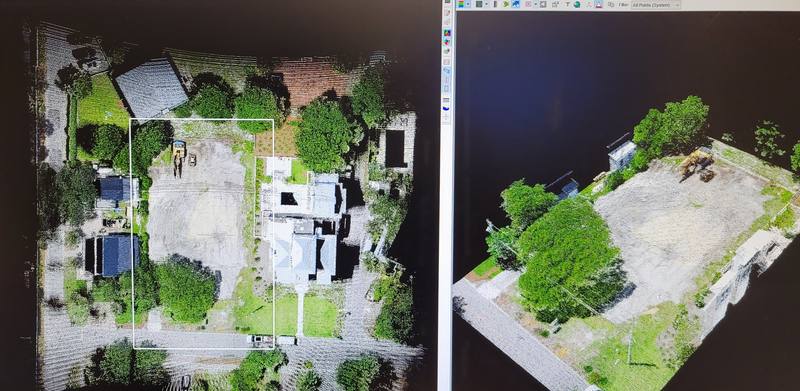The width and height of the screenshot is (800, 391).
Task: Select the highlighted blue icon in top toolbar
Action: [x=516, y=4]
